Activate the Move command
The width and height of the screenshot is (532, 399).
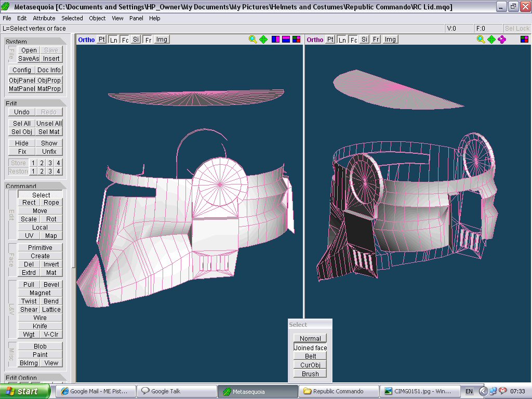click(40, 211)
